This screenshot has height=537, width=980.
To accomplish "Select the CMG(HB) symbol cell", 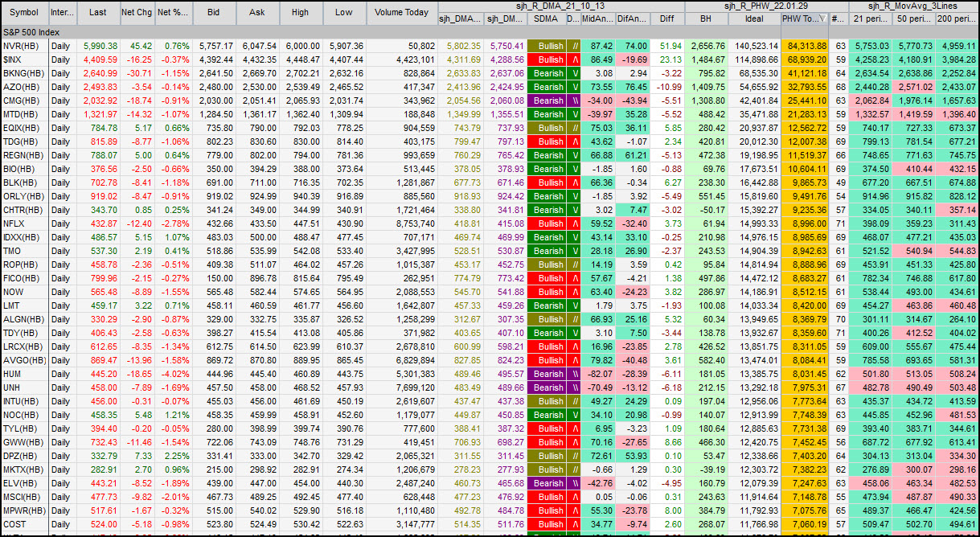I will [x=24, y=100].
